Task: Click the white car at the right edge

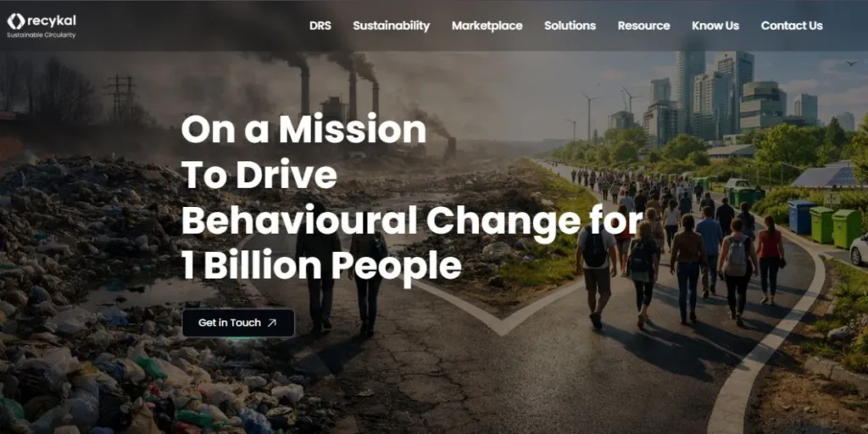Action: click(860, 249)
